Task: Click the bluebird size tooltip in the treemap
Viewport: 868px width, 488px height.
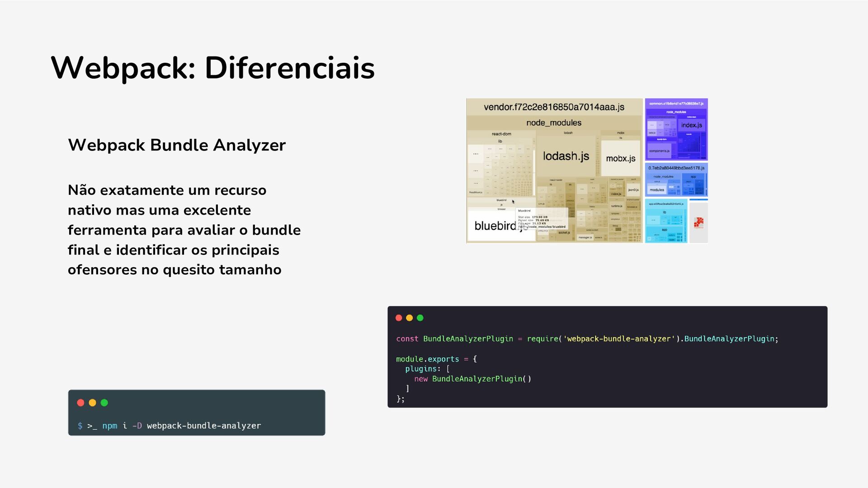Action: 542,219
